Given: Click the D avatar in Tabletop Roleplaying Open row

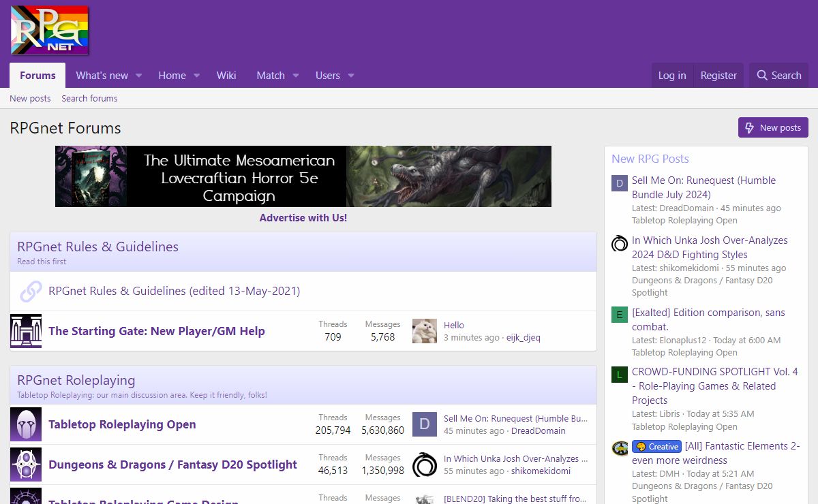Looking at the screenshot, I should [425, 424].
